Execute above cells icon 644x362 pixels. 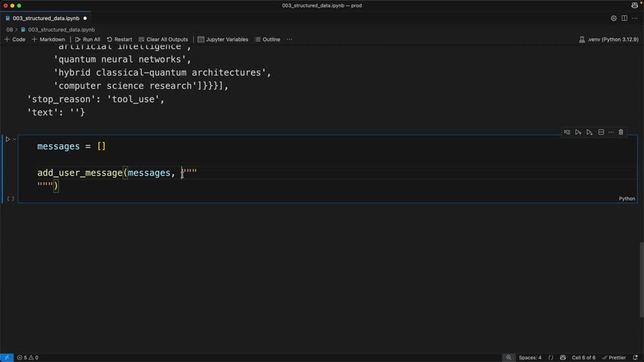[578, 132]
